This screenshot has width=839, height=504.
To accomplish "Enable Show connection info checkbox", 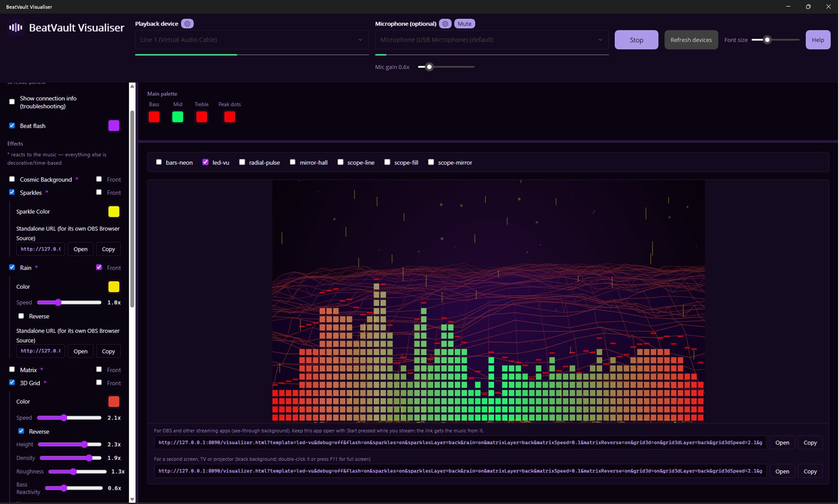I will [x=12, y=102].
